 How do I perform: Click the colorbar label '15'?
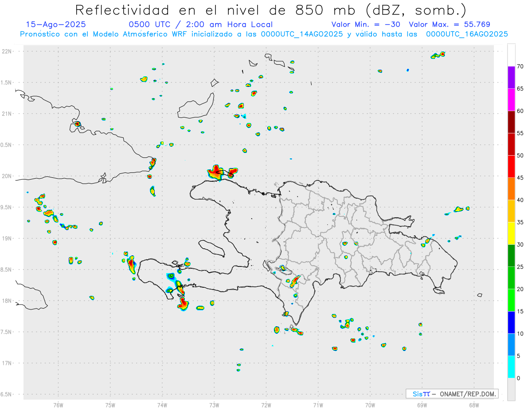520,311
